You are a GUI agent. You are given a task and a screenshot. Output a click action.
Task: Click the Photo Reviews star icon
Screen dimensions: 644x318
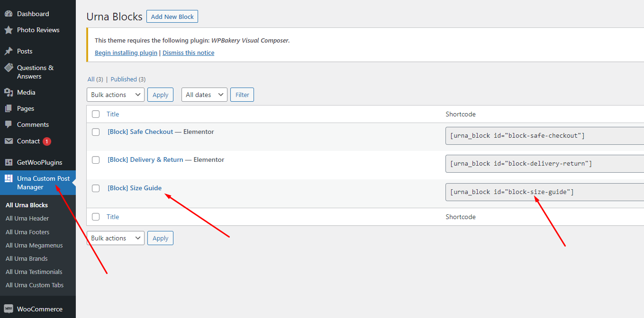point(9,30)
